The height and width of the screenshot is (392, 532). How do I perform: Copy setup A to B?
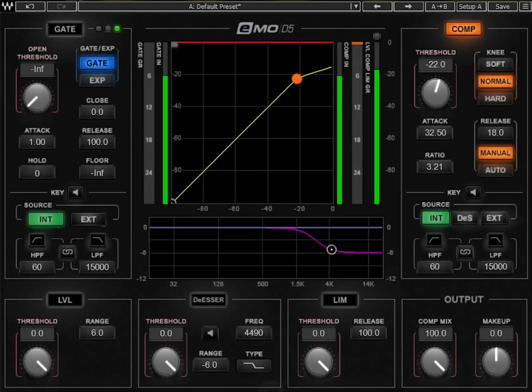(x=439, y=6)
